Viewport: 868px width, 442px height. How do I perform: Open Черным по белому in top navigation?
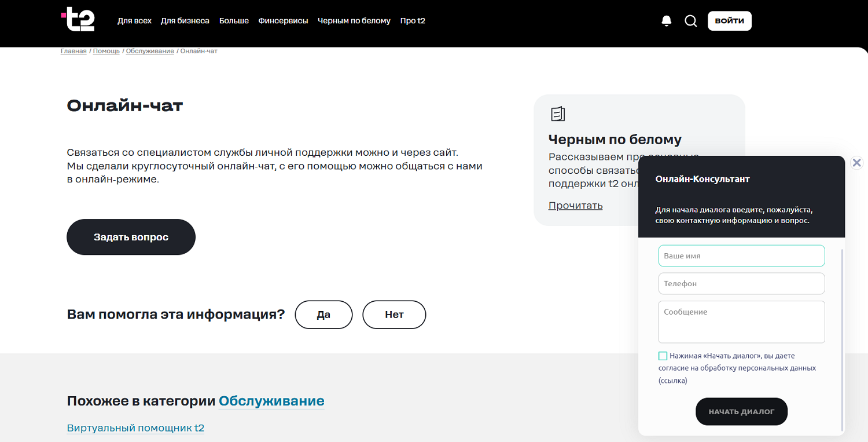click(354, 21)
